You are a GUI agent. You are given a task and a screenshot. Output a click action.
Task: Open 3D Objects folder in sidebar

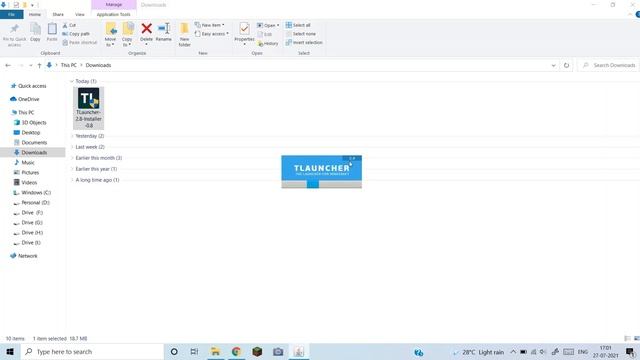pos(30,122)
